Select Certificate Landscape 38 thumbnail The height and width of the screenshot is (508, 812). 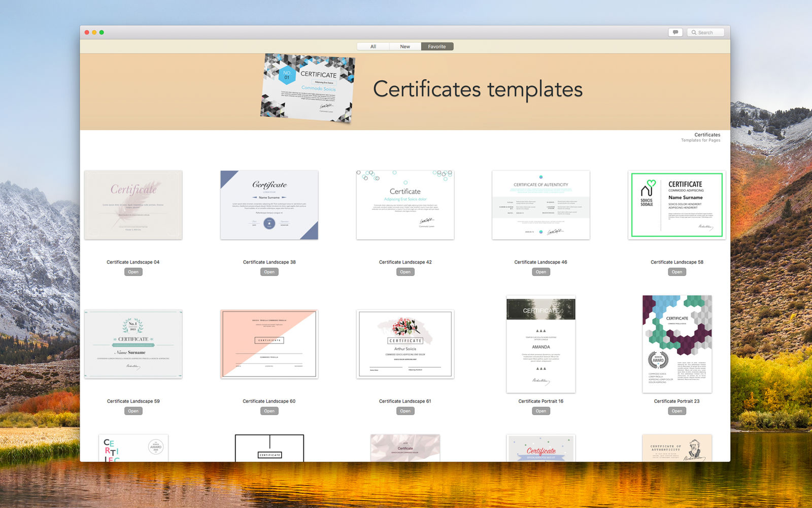pyautogui.click(x=269, y=205)
